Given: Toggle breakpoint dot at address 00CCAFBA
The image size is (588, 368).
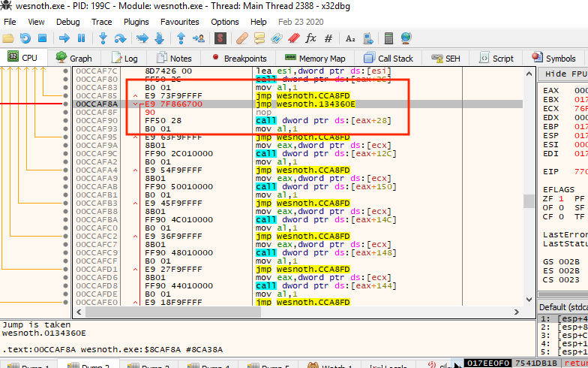Looking at the screenshot, I should click(66, 219).
